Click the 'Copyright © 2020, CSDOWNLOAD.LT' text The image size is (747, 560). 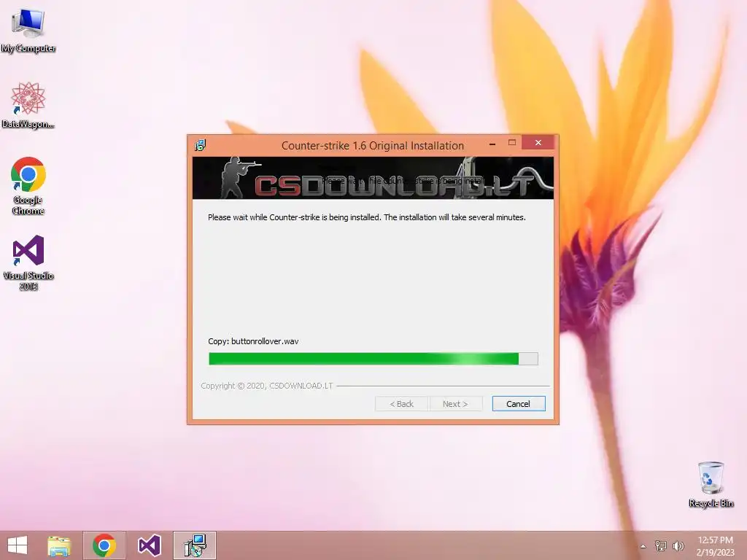[x=267, y=386]
